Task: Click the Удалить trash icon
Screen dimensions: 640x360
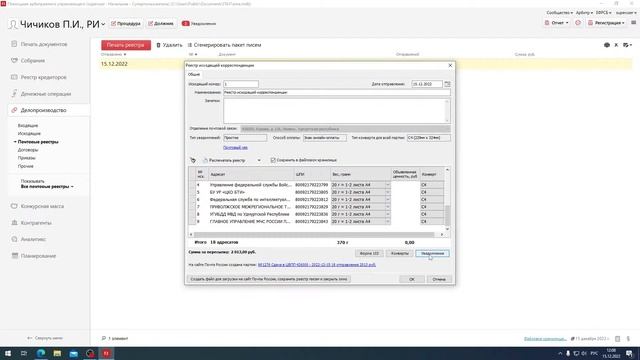Action: pyautogui.click(x=158, y=45)
